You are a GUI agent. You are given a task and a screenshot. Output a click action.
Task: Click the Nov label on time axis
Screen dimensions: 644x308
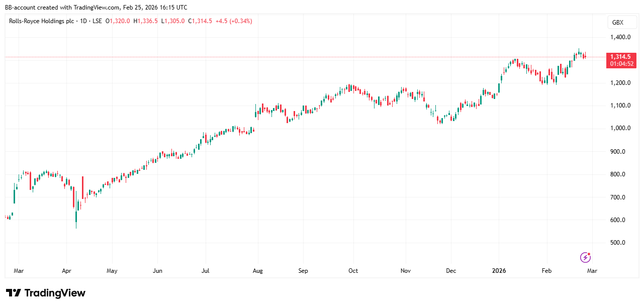pyautogui.click(x=406, y=271)
